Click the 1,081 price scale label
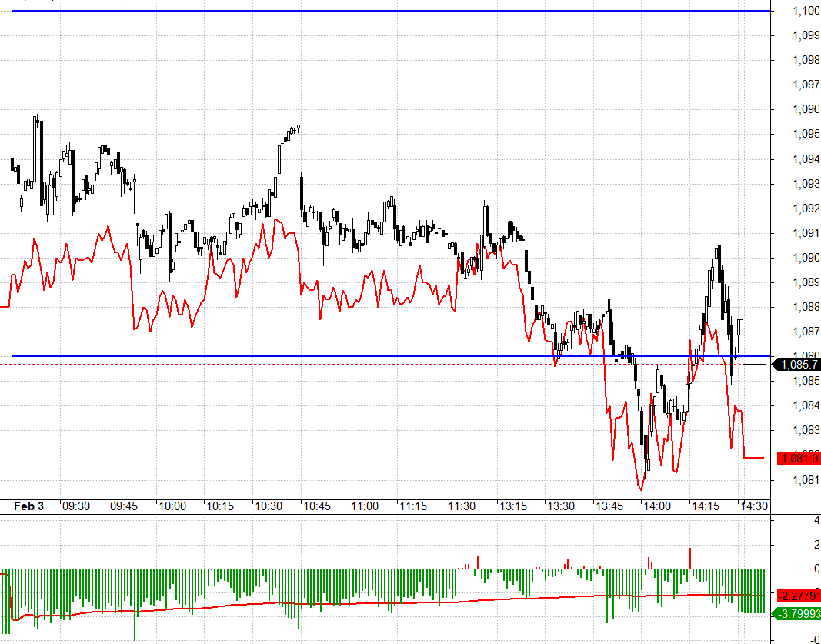Image resolution: width=821 pixels, height=644 pixels. click(x=806, y=480)
